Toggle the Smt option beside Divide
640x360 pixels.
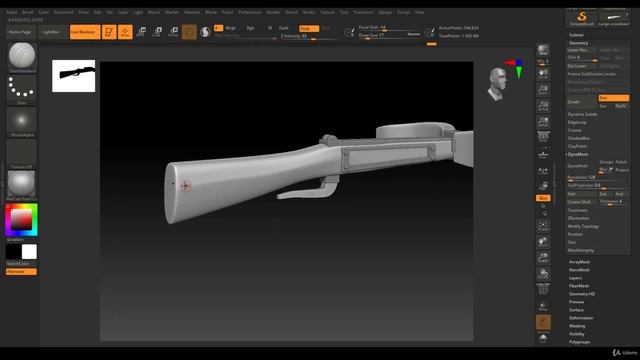click(x=613, y=98)
